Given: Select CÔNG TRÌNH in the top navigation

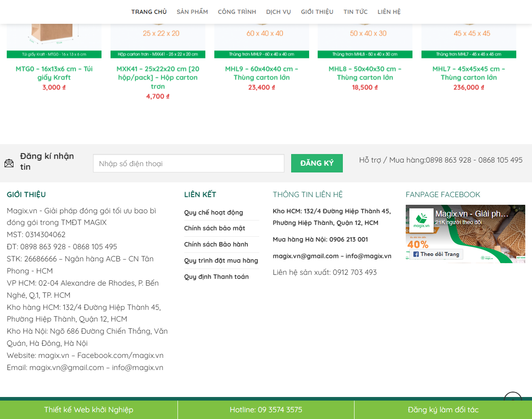Looking at the screenshot, I should coord(237,12).
